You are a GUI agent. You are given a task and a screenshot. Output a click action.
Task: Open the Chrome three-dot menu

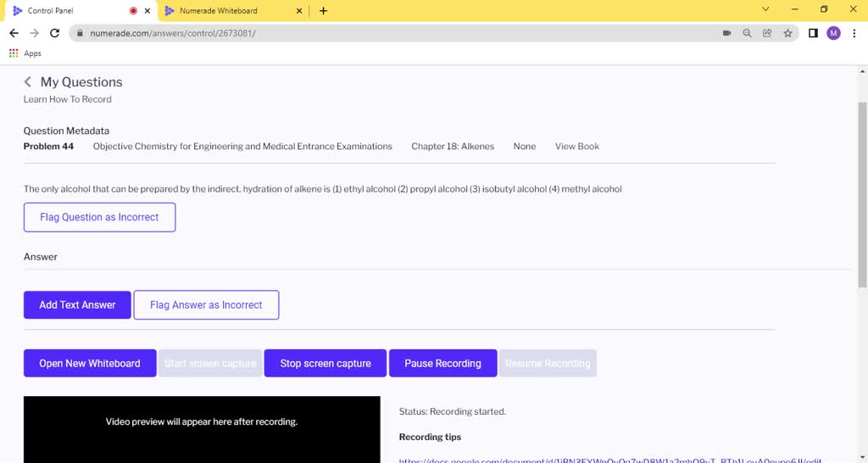coord(854,33)
